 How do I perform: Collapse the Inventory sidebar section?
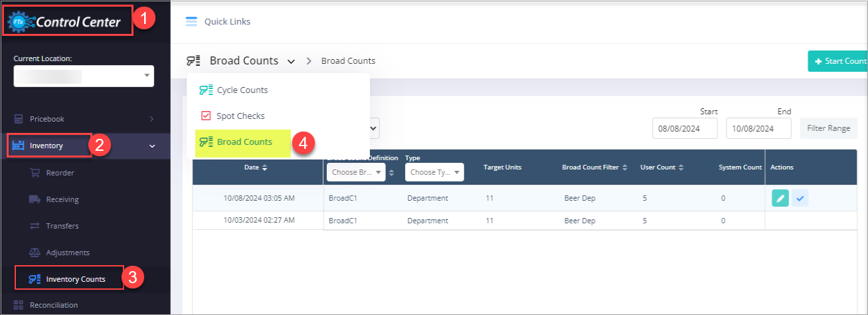point(151,146)
